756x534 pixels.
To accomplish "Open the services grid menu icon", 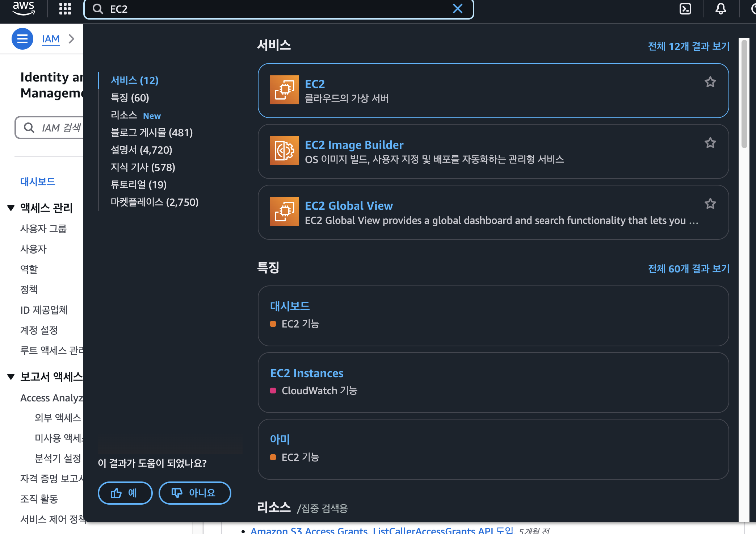I will [65, 9].
